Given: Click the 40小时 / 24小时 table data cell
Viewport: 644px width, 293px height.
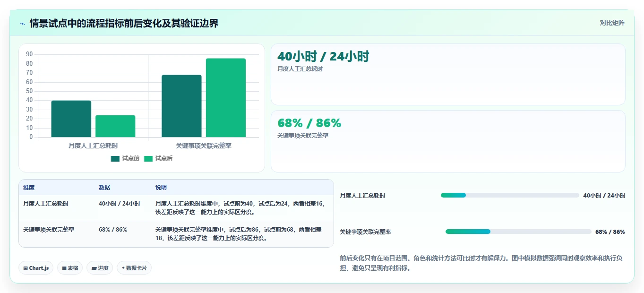Looking at the screenshot, I should 119,204.
